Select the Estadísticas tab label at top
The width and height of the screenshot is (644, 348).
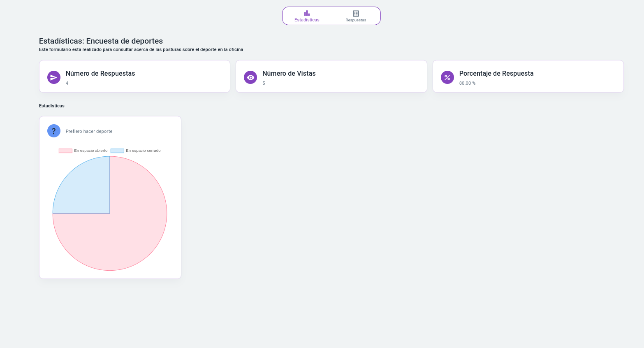(x=307, y=20)
